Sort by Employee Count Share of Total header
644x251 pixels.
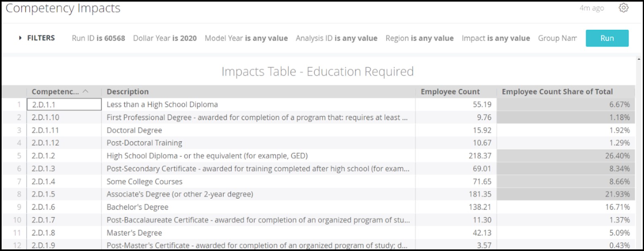pos(557,92)
